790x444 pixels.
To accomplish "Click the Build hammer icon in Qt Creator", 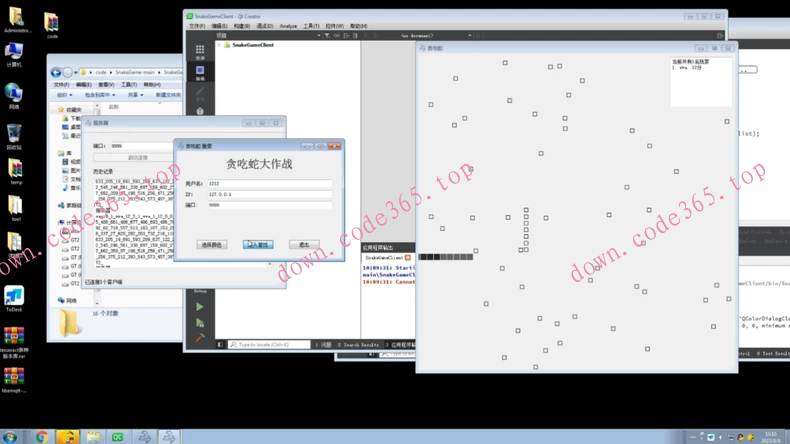I will (200, 338).
